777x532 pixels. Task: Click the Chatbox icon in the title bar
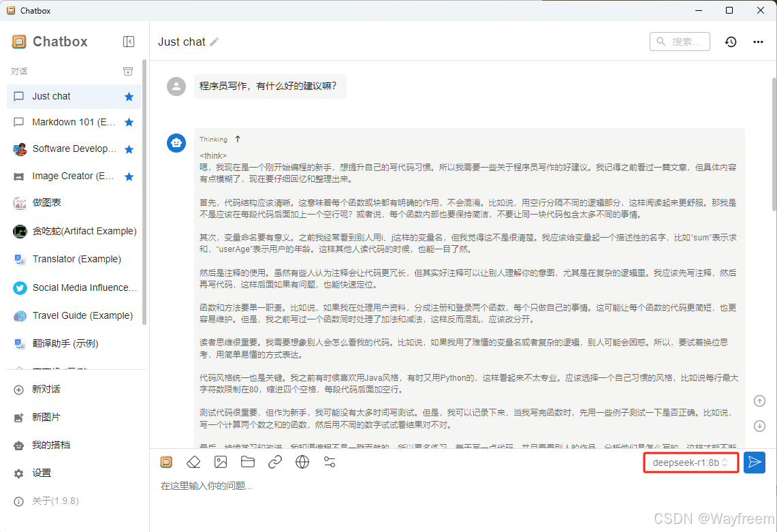[x=11, y=10]
